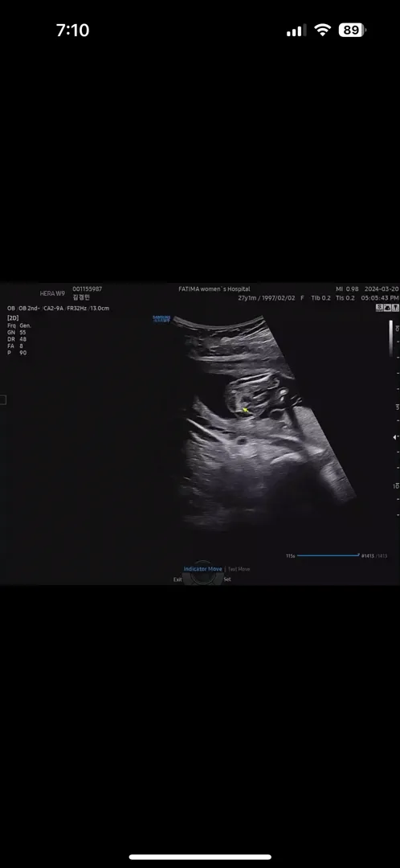This screenshot has height=868, width=400.
Task: Click the TIb 0.2 thermal index
Action: 321,298
